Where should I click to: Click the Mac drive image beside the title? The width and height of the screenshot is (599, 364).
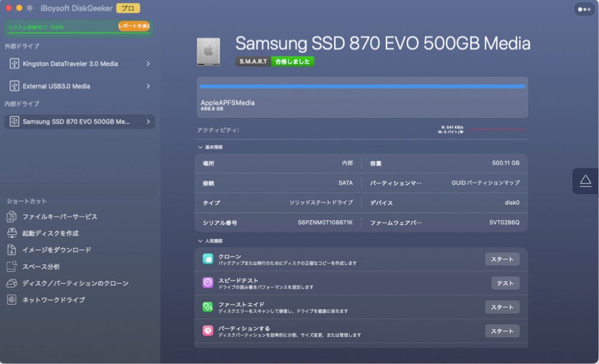[x=208, y=51]
